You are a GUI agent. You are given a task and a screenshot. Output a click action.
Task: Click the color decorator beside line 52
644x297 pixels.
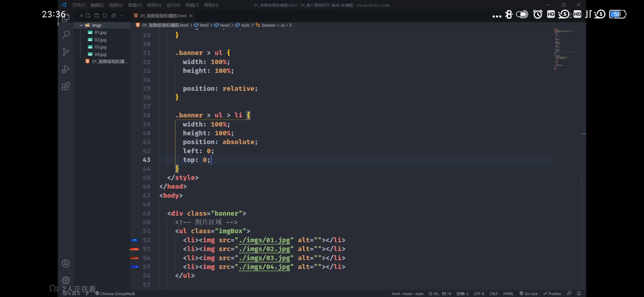[134, 240]
